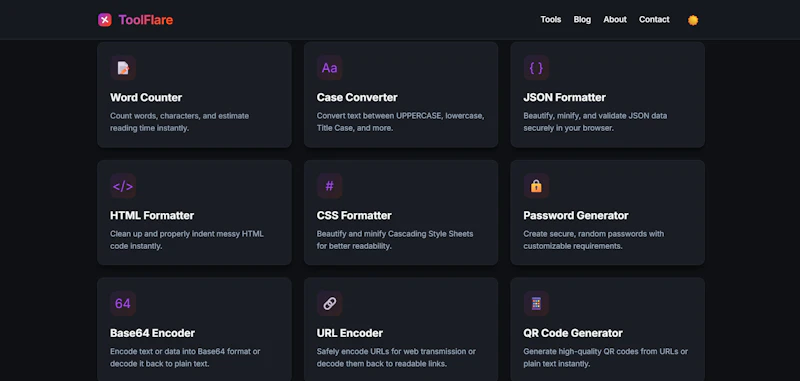This screenshot has width=800, height=381.
Task: Click the Base64 Encoder 64 icon
Action: (x=123, y=303)
